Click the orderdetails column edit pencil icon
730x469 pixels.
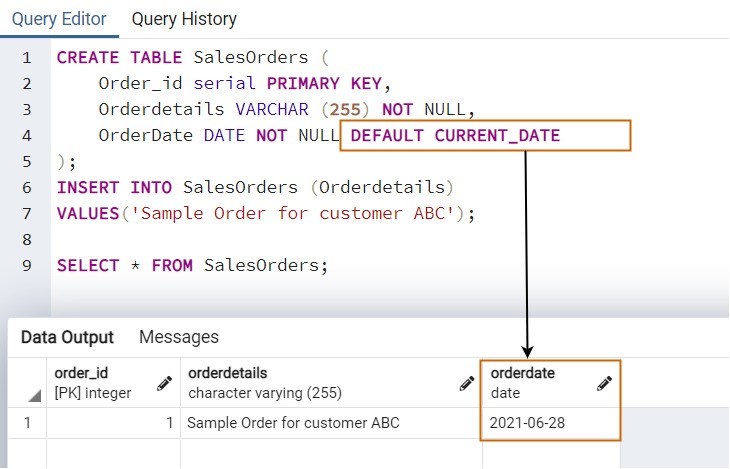[x=467, y=383]
